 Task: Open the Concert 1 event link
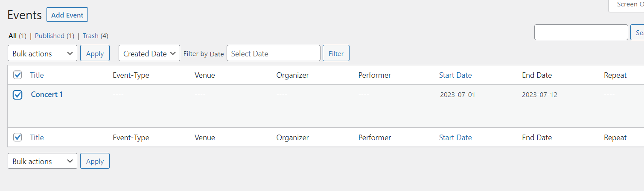pyautogui.click(x=47, y=94)
